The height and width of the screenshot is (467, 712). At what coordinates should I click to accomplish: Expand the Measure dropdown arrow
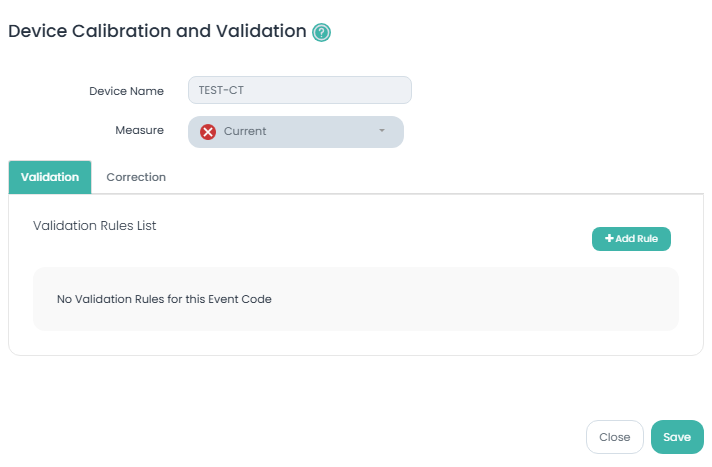381,132
